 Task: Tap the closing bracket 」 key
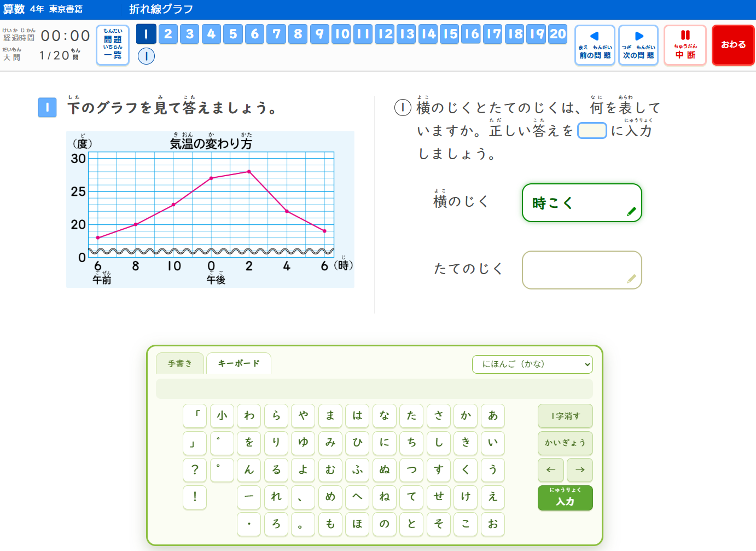[x=195, y=443]
